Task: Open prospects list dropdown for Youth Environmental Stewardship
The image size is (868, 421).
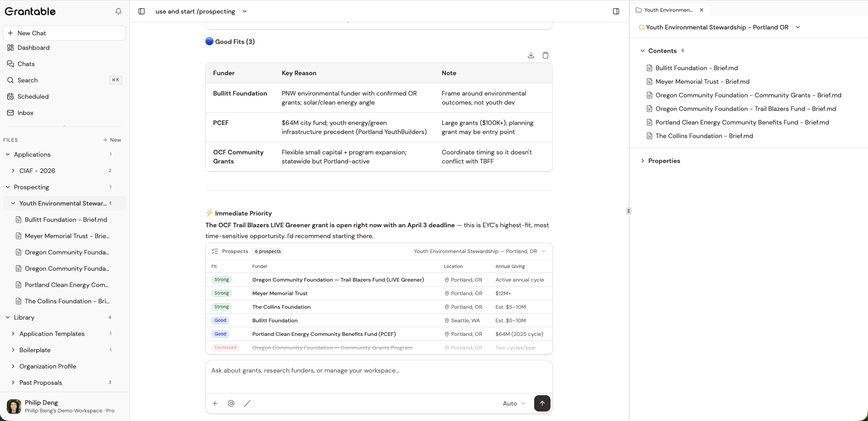Action: tap(544, 251)
